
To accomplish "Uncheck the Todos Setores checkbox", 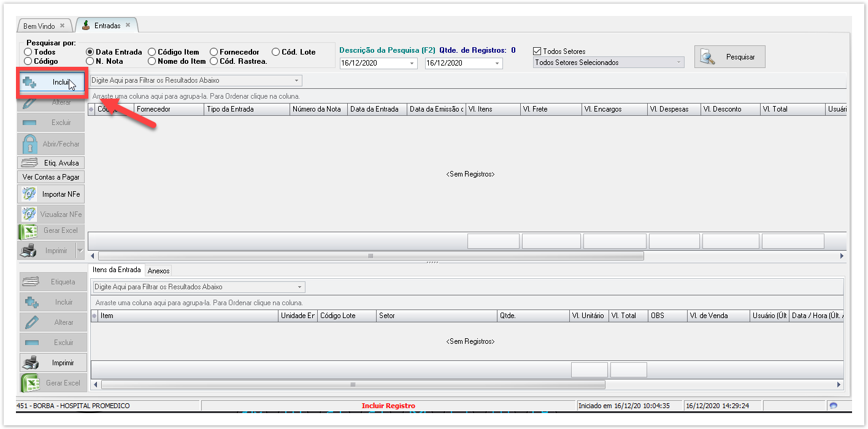I will pyautogui.click(x=537, y=51).
